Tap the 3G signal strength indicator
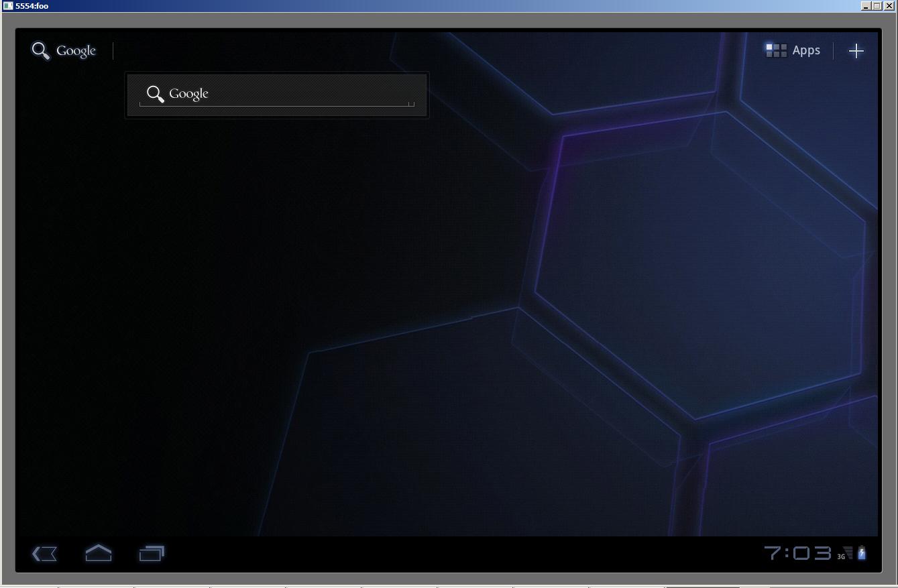 845,553
